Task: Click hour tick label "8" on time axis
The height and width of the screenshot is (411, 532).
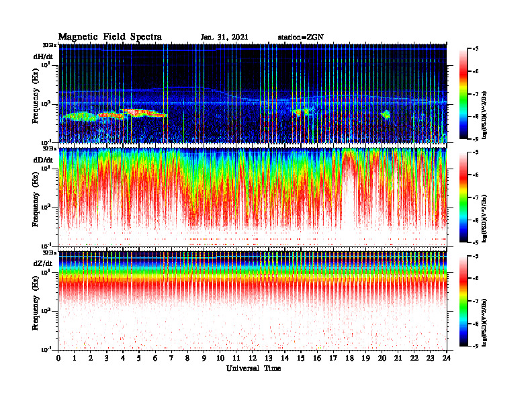Action: click(187, 359)
